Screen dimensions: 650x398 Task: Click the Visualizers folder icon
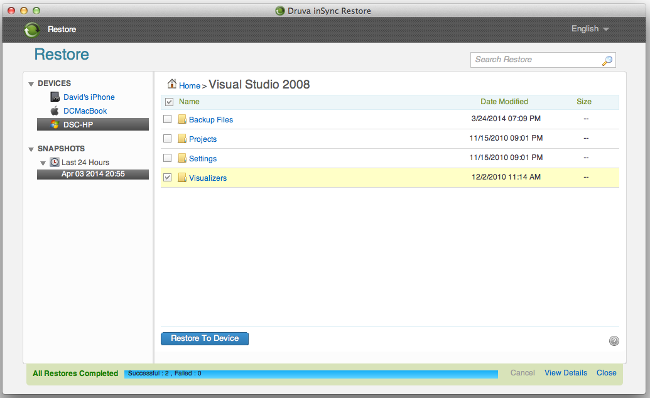coord(182,177)
